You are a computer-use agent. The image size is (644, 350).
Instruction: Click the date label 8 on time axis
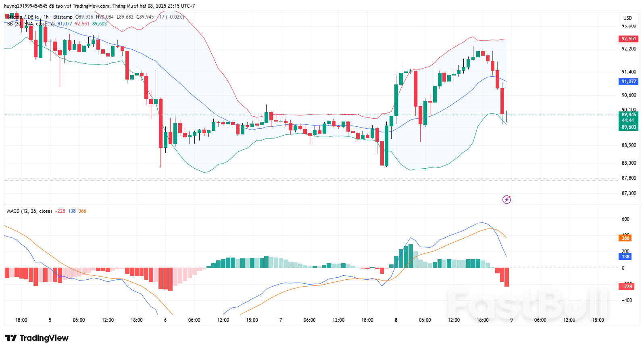[x=396, y=320]
